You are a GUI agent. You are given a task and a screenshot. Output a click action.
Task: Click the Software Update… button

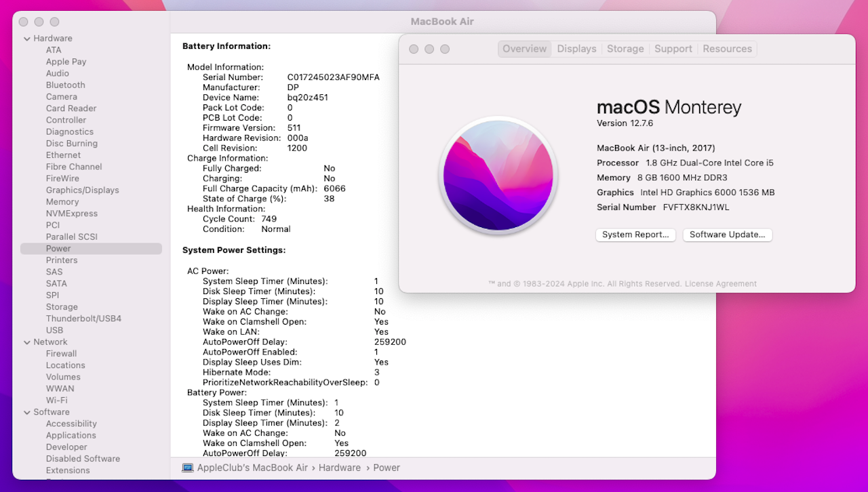tap(727, 234)
